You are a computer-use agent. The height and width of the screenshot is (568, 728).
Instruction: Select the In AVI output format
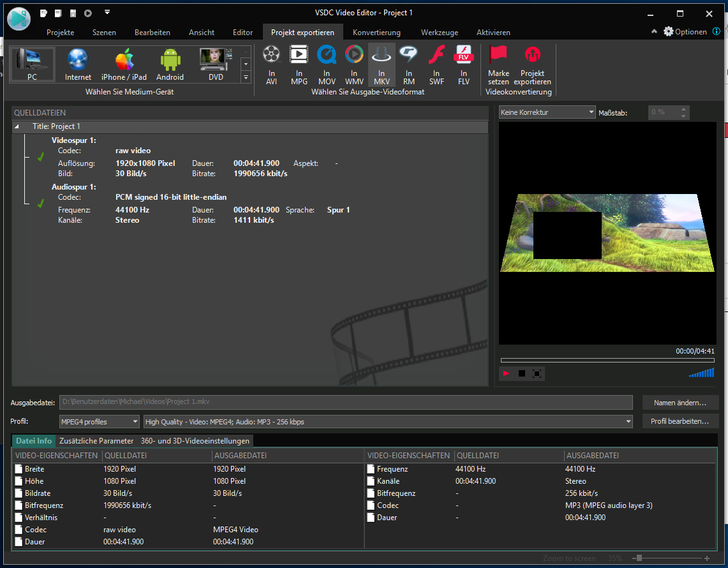[x=272, y=65]
